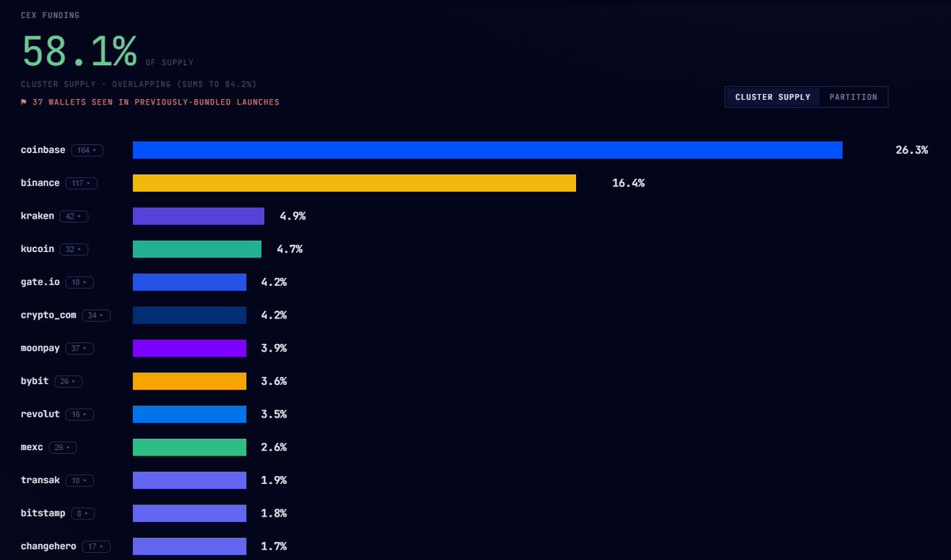Switch to the Partition view
This screenshot has height=560, width=951.
[x=854, y=97]
